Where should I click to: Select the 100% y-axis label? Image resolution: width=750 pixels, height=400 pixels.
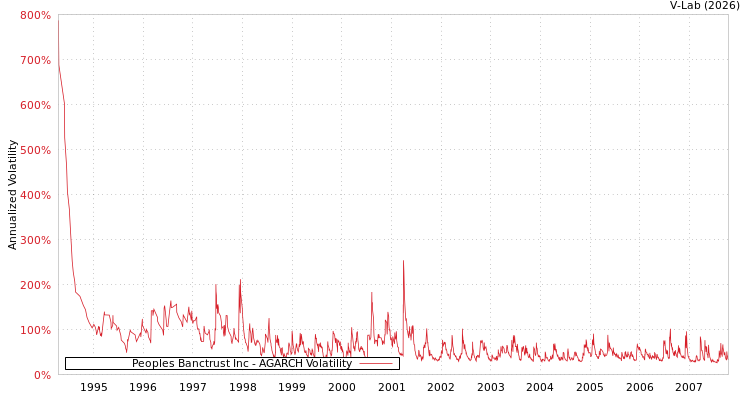(x=35, y=330)
